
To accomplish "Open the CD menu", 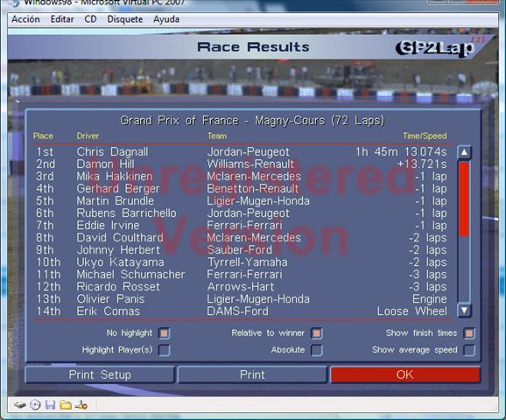I will [x=90, y=19].
